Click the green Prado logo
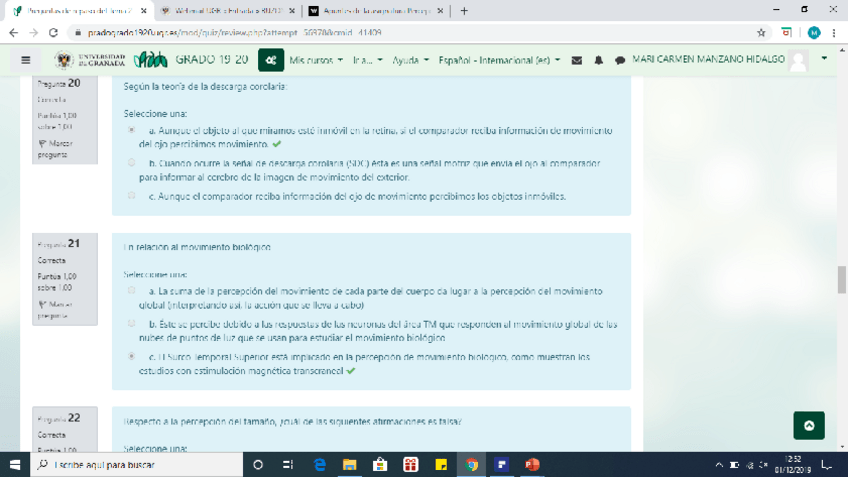 pos(150,59)
